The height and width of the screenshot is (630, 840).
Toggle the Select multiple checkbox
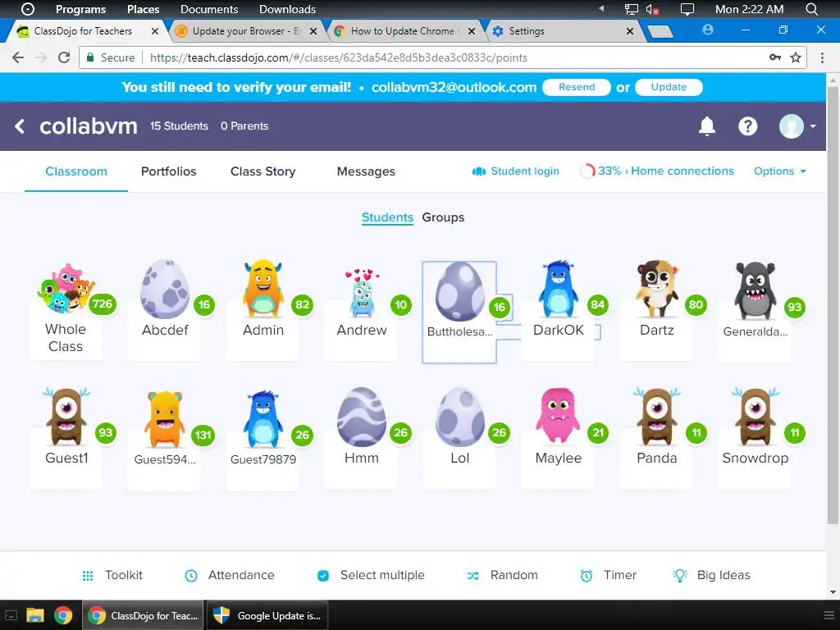pyautogui.click(x=323, y=576)
